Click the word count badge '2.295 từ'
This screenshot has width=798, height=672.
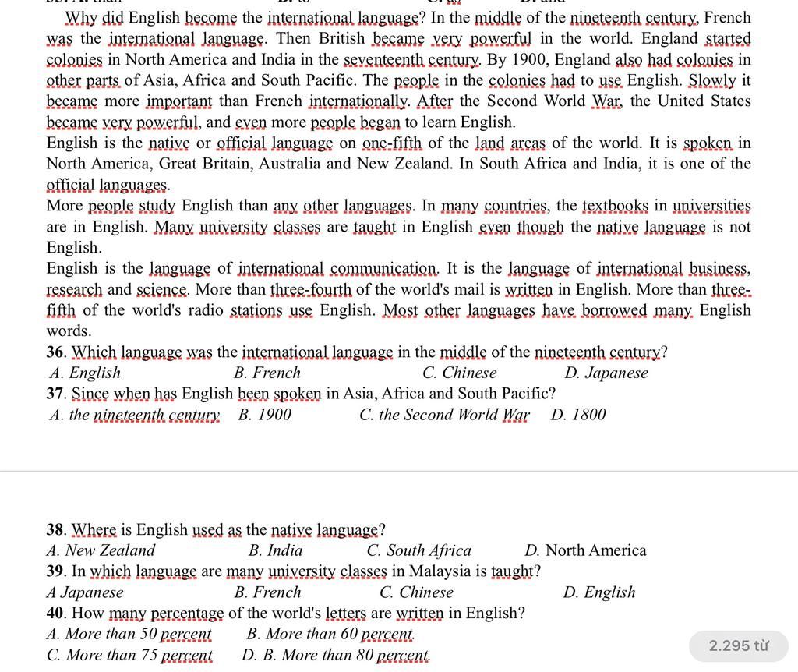click(x=739, y=646)
